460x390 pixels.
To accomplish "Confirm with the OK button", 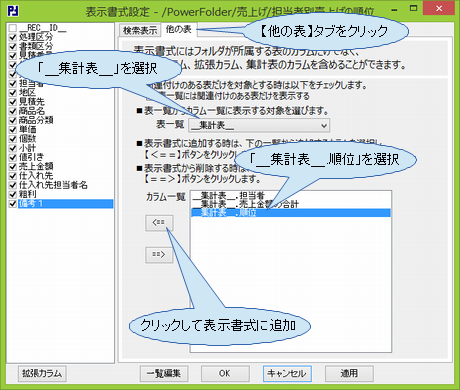I will [225, 373].
